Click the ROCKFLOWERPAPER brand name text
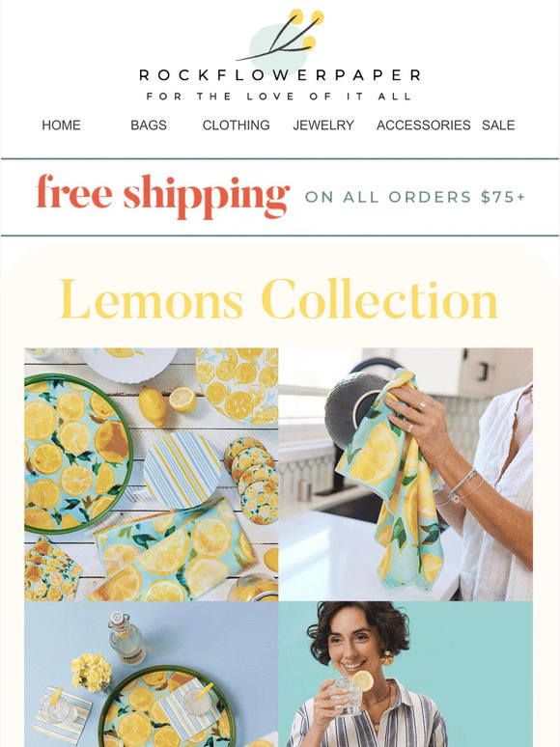560x747 pixels. (x=280, y=75)
